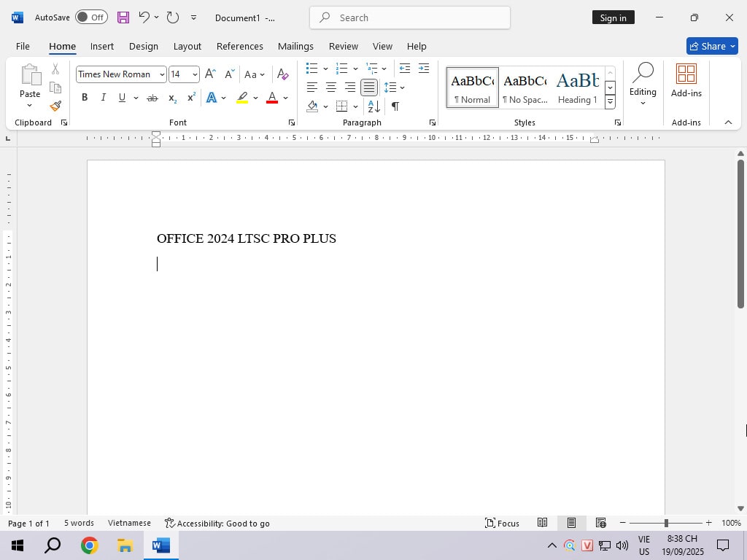The image size is (747, 560).
Task: Copy the selection to the clipboard
Action: [55, 87]
